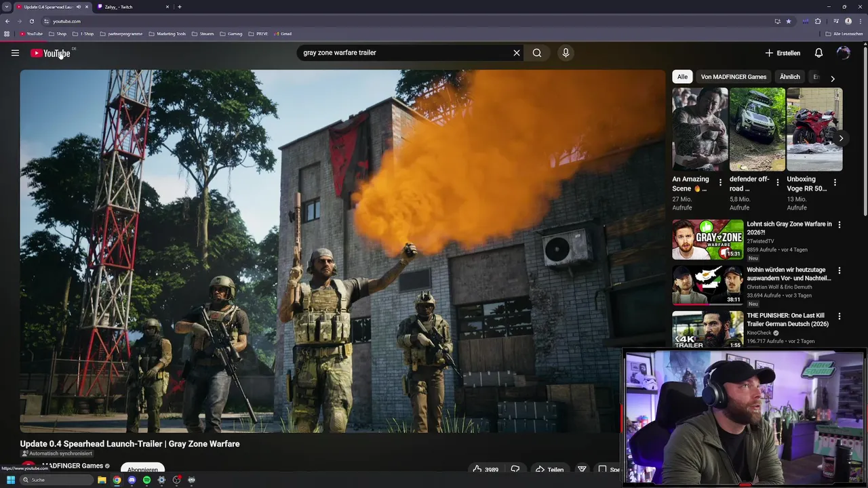868x488 pixels.
Task: Advance Shorts shelf with the next arrow
Action: (841, 138)
